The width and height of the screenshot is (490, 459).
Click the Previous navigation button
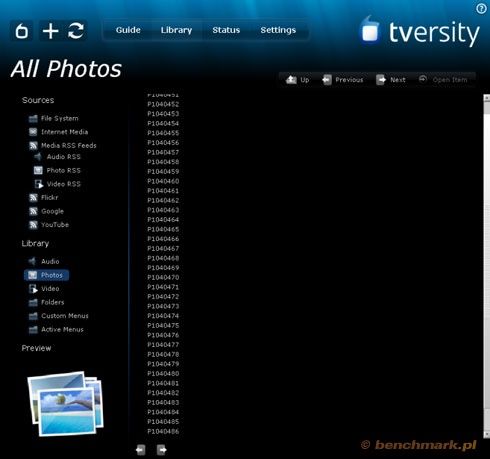pyautogui.click(x=342, y=80)
